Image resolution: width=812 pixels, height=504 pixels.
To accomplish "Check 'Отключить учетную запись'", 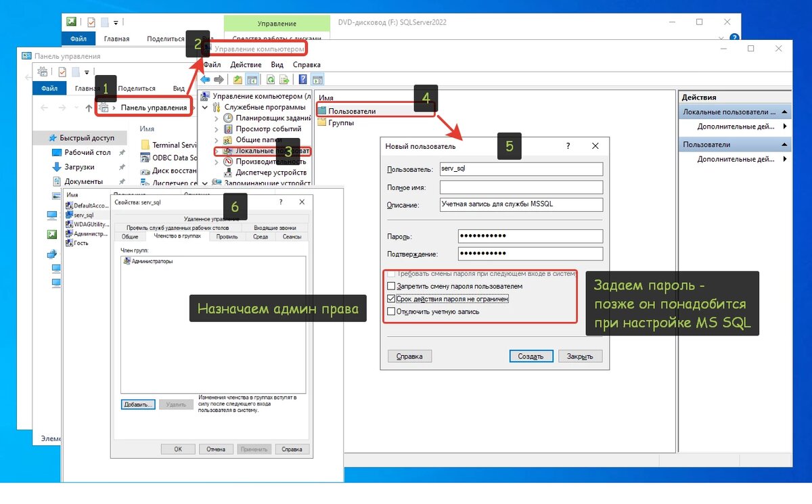I will (x=391, y=311).
